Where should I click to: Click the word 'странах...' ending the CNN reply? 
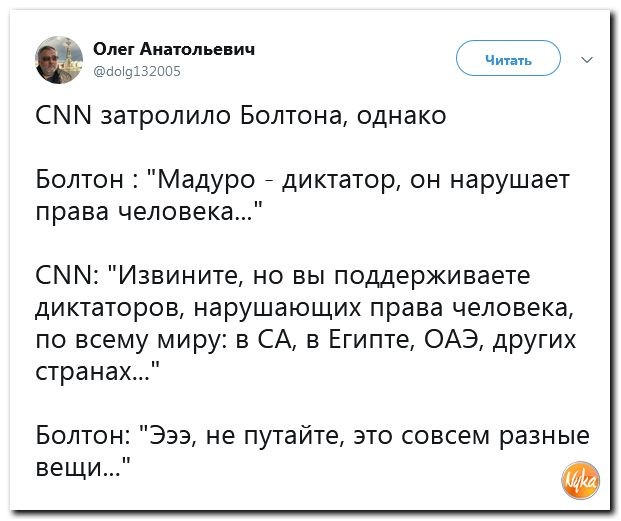click(x=98, y=370)
